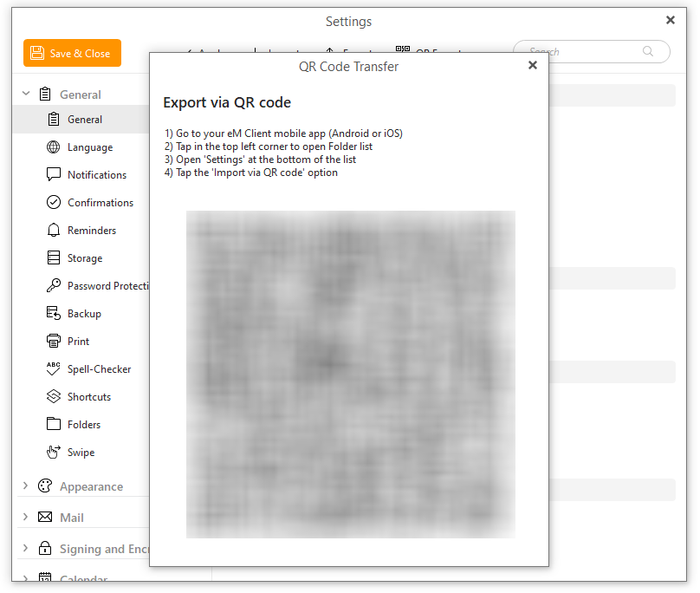
Task: Click "Tap in the top left corner" step
Action: click(269, 147)
